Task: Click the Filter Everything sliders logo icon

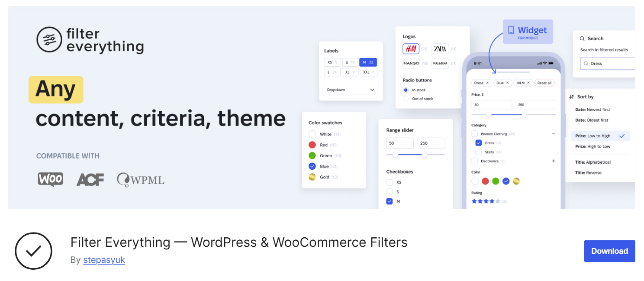Action: [48, 39]
